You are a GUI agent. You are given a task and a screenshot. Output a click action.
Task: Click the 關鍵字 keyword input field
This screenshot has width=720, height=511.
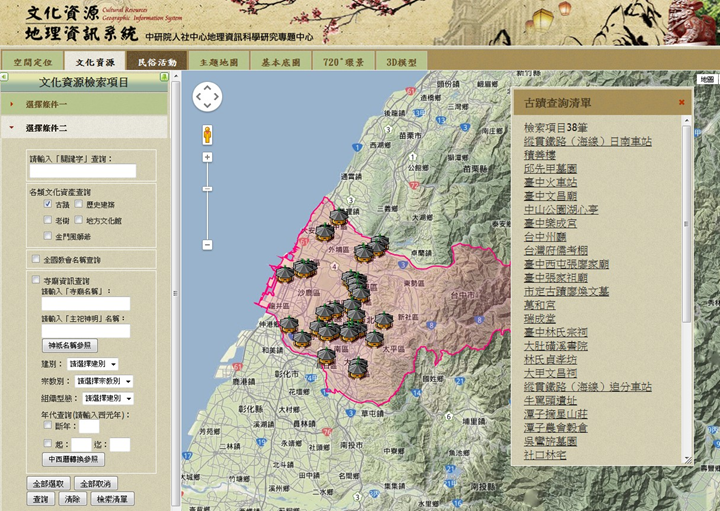click(82, 171)
